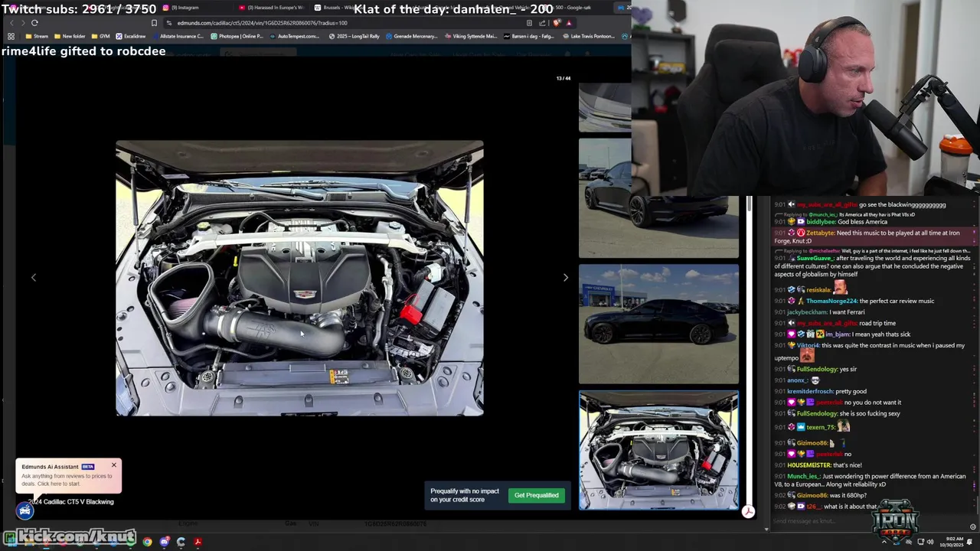Open the Børsen i dag bookmark
The width and height of the screenshot is (980, 551).
tap(529, 36)
